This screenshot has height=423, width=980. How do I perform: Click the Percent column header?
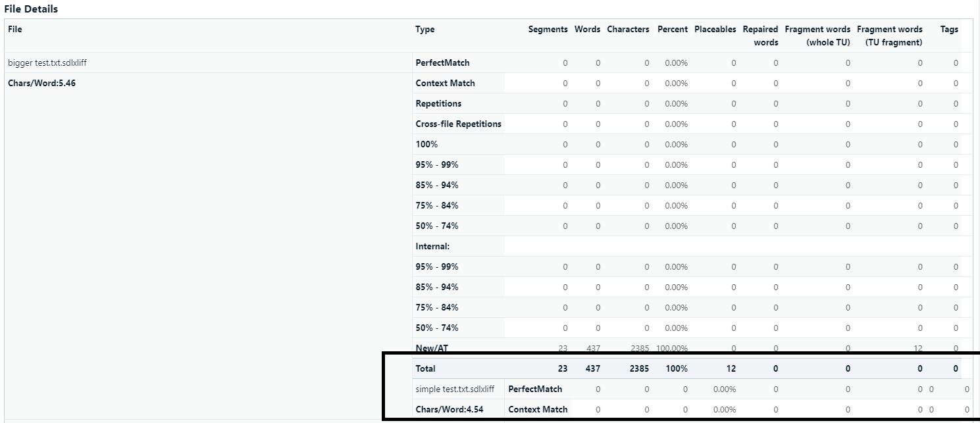(672, 29)
